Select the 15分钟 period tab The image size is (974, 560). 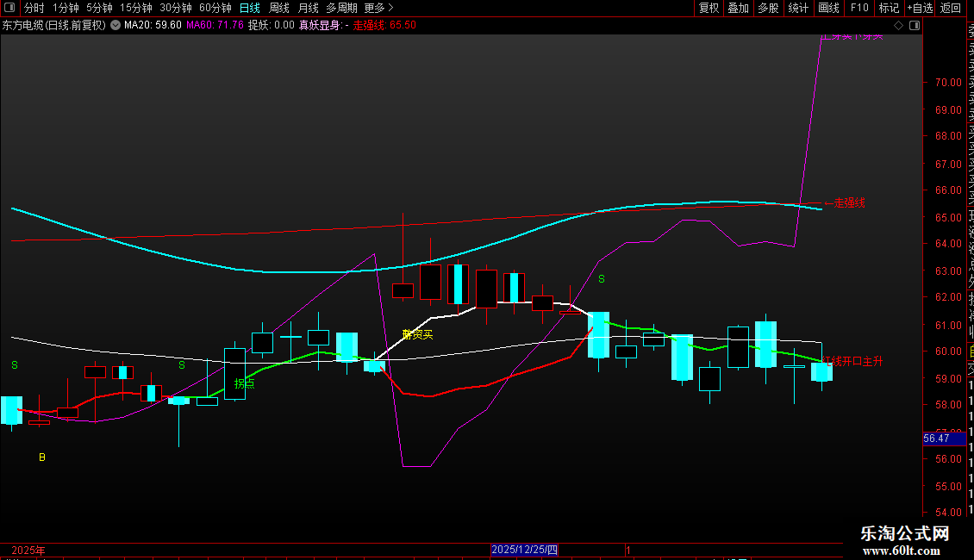click(x=135, y=8)
